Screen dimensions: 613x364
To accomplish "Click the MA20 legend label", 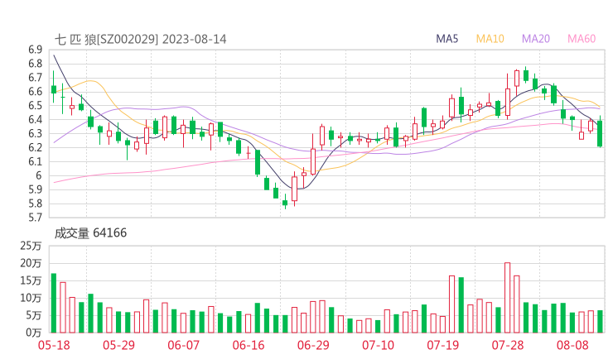I will click(536, 39).
